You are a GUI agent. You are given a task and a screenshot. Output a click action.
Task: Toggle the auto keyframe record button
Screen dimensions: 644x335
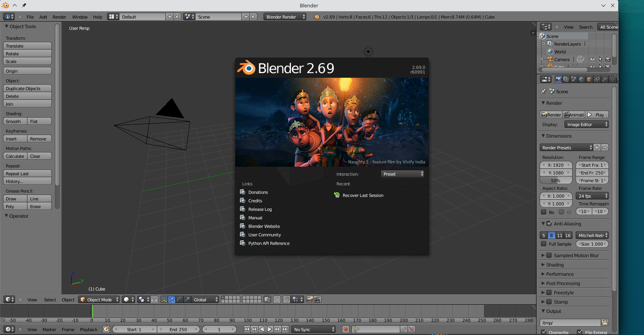346,329
